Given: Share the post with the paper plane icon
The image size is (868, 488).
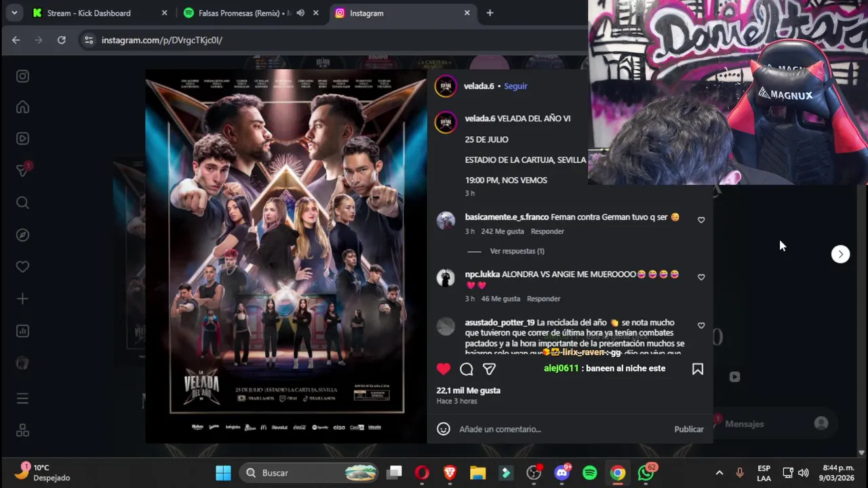Looking at the screenshot, I should pos(489,369).
